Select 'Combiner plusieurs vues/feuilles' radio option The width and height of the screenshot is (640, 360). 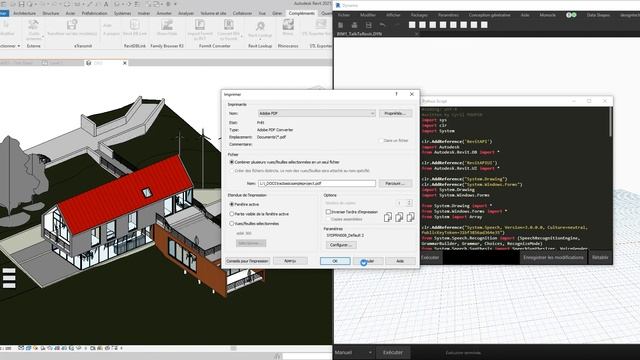click(232, 162)
